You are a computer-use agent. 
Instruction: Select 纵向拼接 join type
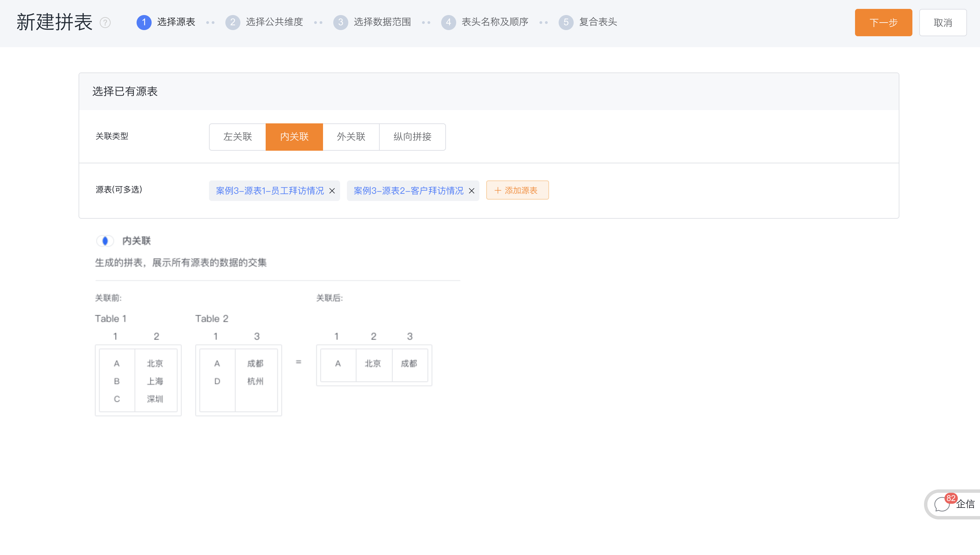[412, 137]
